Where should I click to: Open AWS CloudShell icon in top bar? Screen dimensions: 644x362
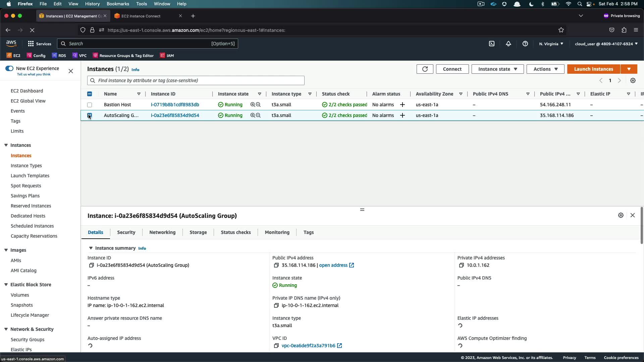click(492, 44)
